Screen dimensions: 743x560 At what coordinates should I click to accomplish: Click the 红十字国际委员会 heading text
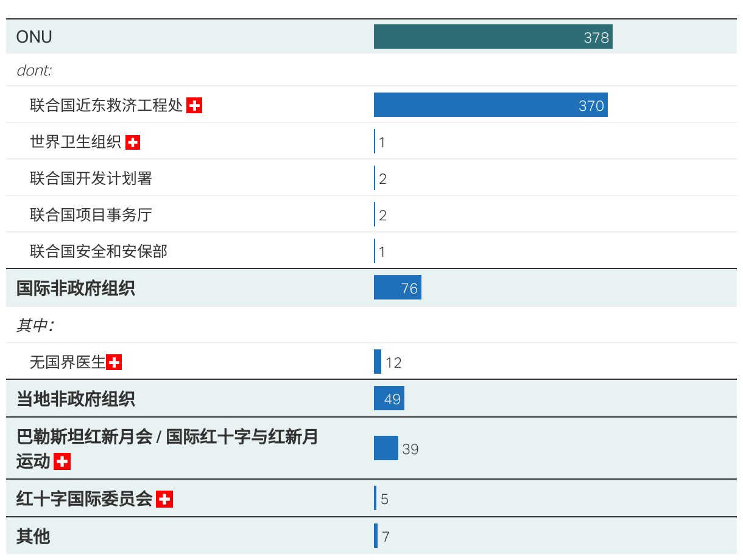click(84, 499)
